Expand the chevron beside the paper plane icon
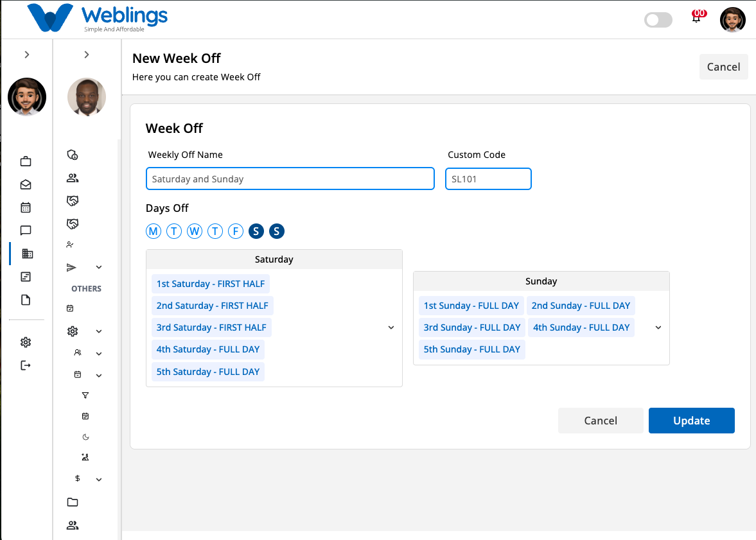756x540 pixels. [x=99, y=267]
